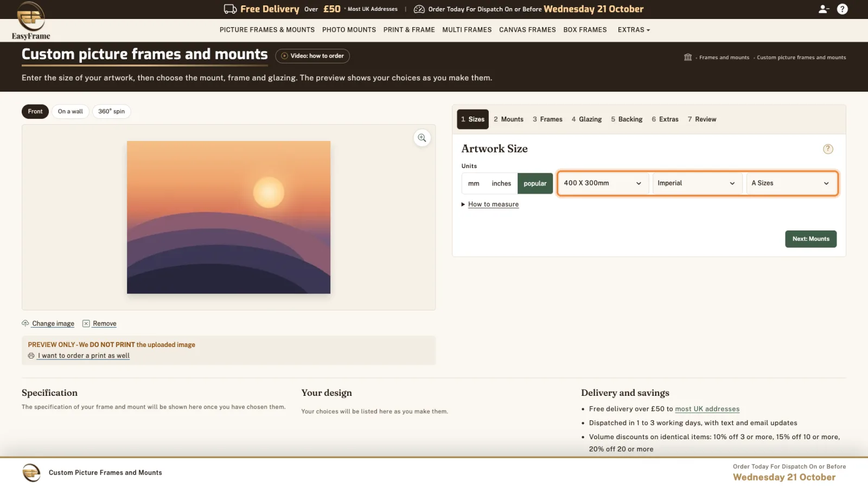Open the user account icon
Viewport: 868px width, 488px height.
click(824, 9)
